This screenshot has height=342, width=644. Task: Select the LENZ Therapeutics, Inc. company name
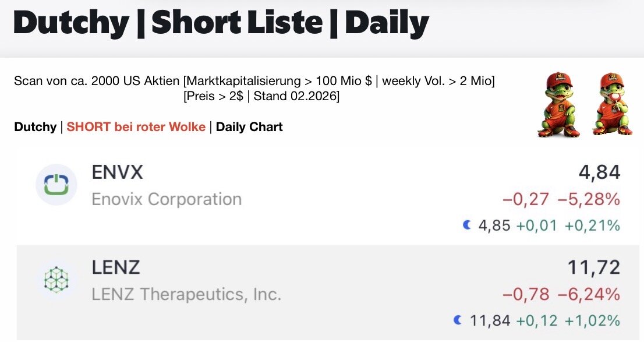point(186,295)
